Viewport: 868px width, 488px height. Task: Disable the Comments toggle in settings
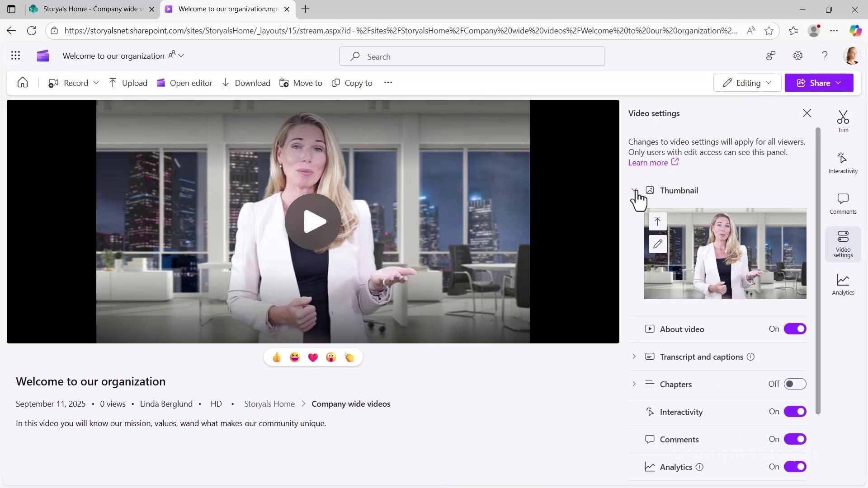795,439
